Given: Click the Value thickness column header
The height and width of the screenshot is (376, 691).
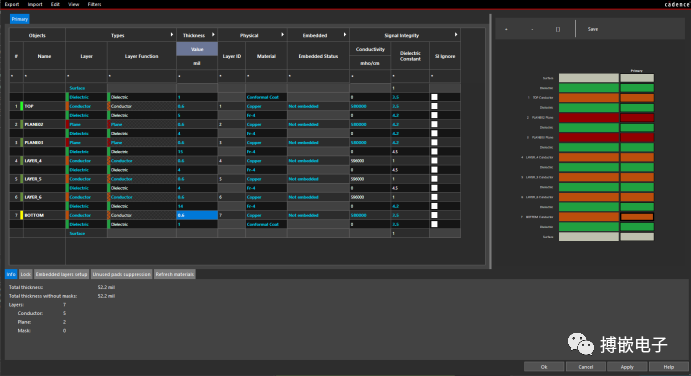Looking at the screenshot, I should pos(197,49).
